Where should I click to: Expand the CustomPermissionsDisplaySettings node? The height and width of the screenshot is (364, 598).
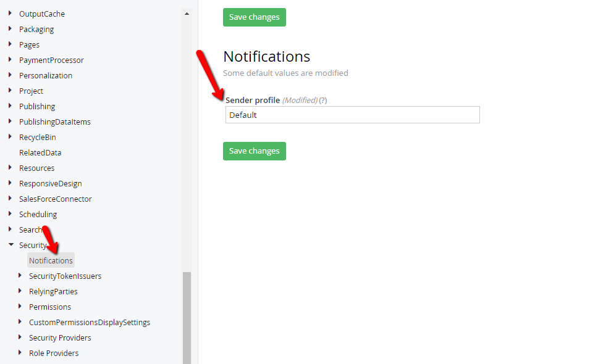tap(20, 321)
